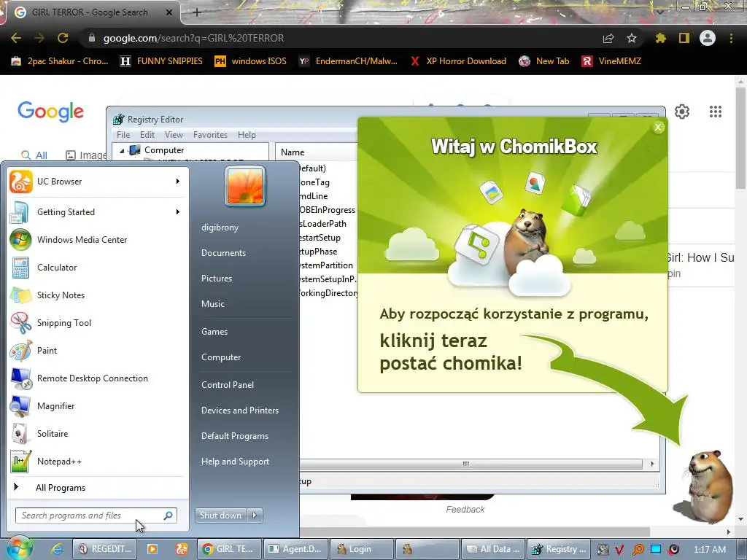
Task: Open windows ISOS bookmark
Action: point(251,61)
